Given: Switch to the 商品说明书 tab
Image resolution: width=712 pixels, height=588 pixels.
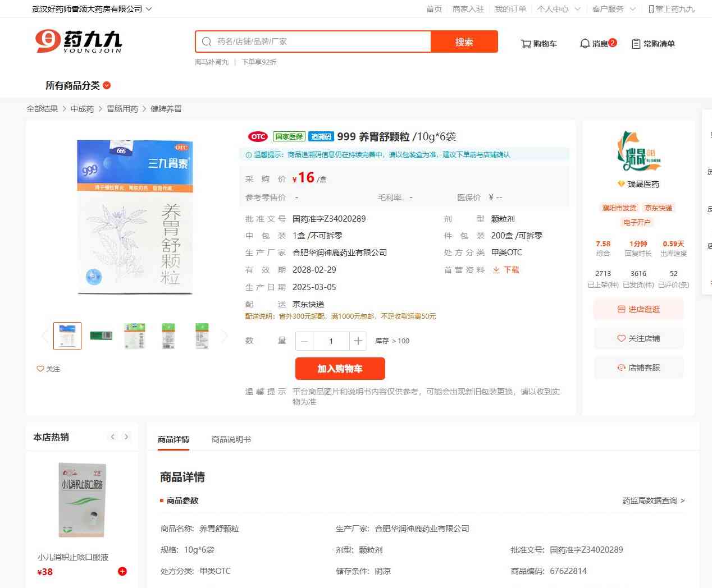Looking at the screenshot, I should click(231, 439).
